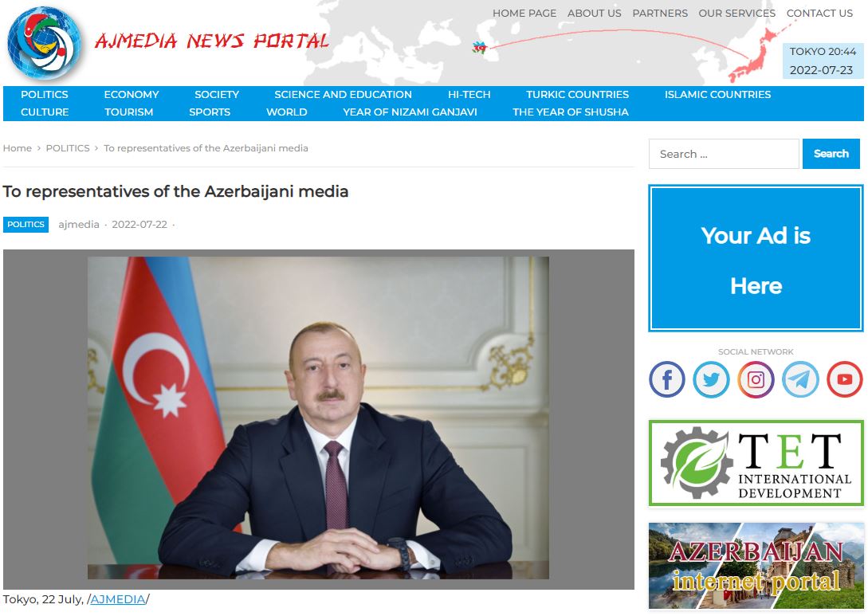Click the Azerbaijan flag map marker
Image resolution: width=868 pixels, height=616 pixels.
tap(479, 48)
